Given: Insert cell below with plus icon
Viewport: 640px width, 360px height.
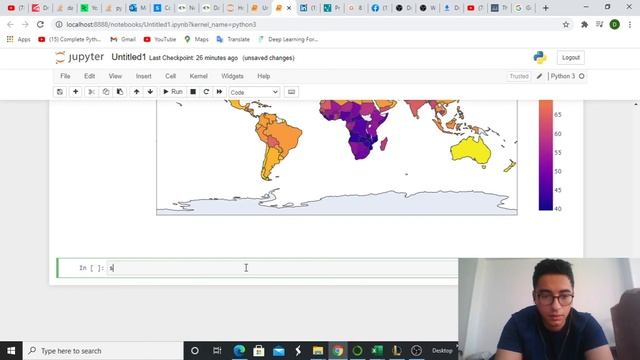Looking at the screenshot, I should click(76, 92).
